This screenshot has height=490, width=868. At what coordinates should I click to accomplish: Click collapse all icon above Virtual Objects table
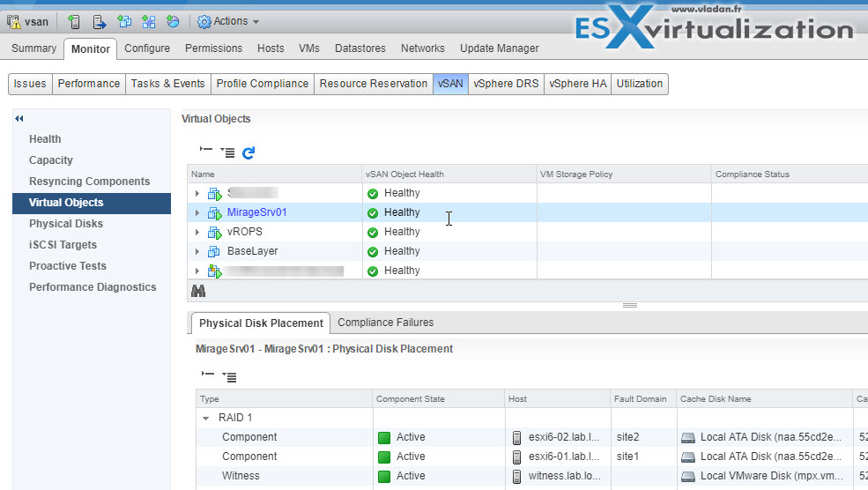206,150
